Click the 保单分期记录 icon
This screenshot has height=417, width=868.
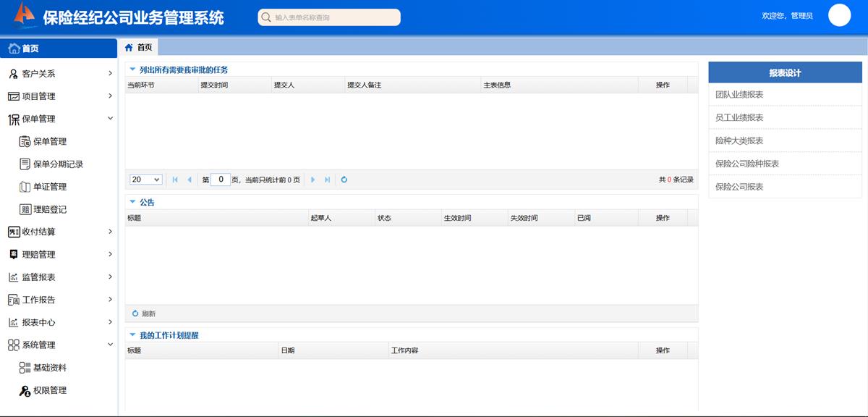25,164
